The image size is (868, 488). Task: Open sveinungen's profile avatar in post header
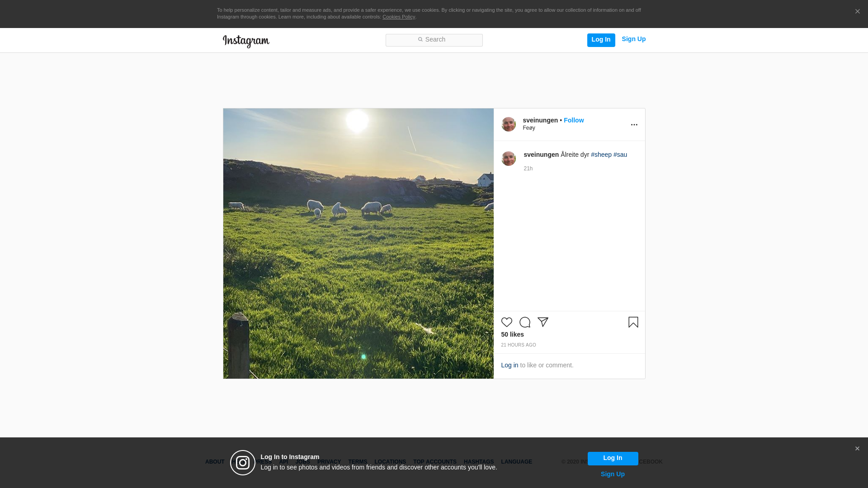(x=508, y=124)
